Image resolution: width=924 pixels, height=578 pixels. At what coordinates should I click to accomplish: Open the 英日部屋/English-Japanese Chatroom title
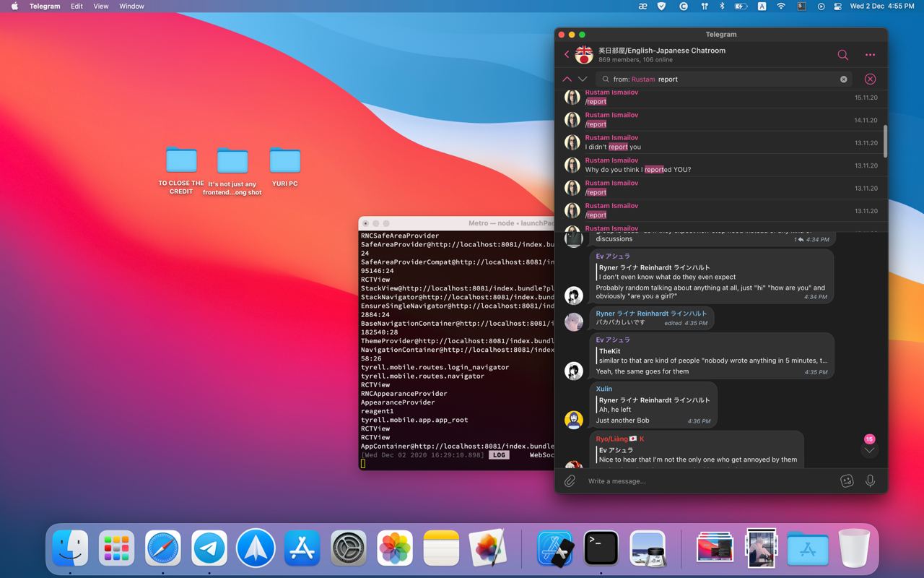coord(662,51)
